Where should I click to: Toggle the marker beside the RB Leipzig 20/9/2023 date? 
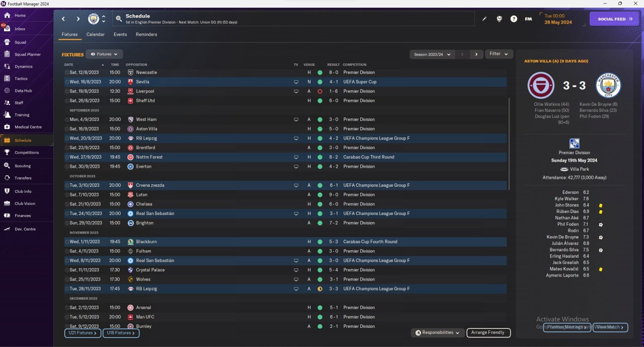click(x=66, y=138)
